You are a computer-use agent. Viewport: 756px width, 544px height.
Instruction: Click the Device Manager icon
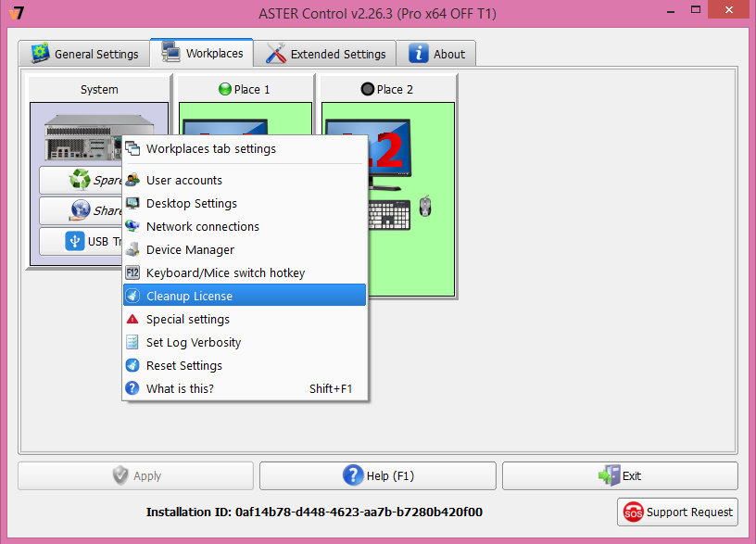coord(132,249)
